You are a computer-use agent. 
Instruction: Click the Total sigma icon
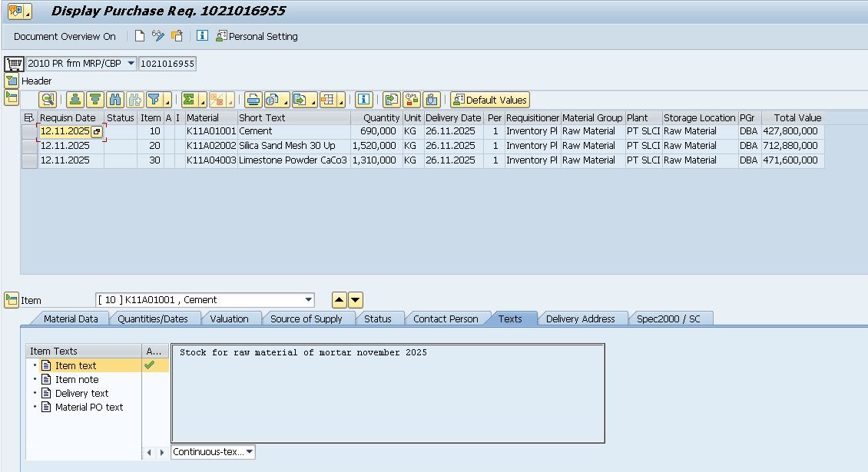coord(188,100)
